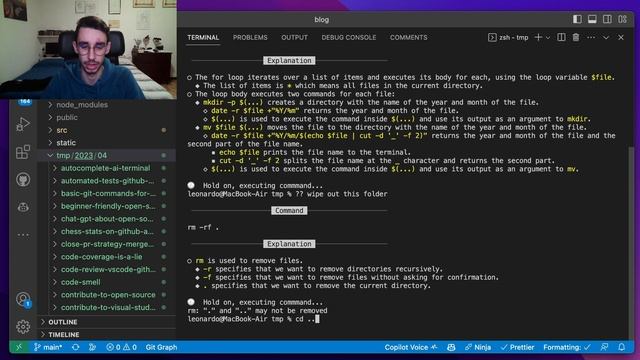This screenshot has height=360, width=640.
Task: Click the Copilot status icon
Action: (x=451, y=347)
